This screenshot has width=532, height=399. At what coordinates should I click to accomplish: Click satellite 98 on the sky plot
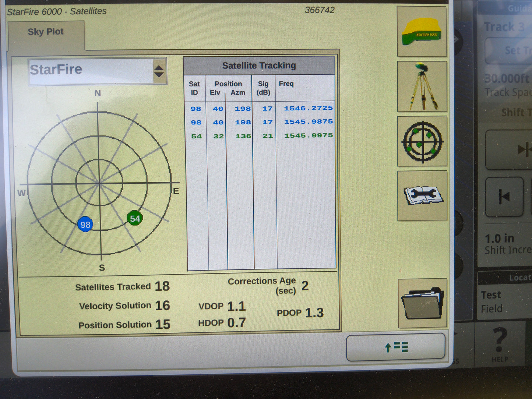pyautogui.click(x=85, y=224)
